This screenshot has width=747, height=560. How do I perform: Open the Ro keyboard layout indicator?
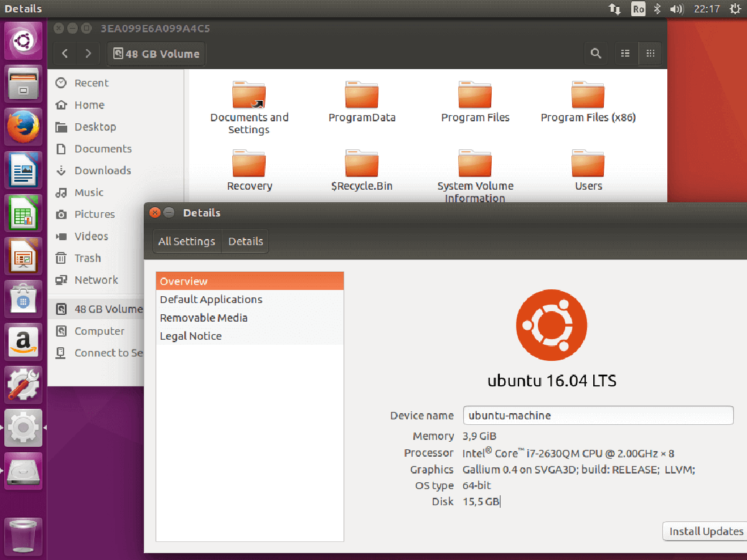(x=638, y=9)
